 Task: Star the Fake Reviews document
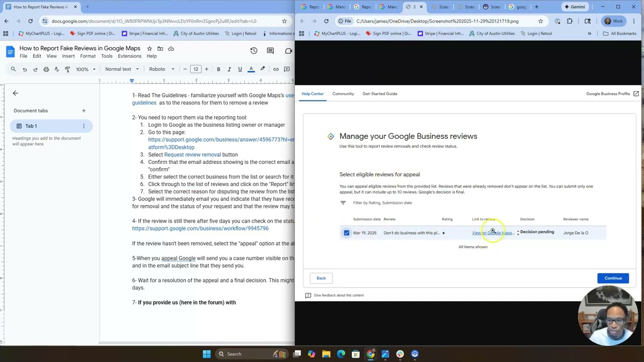[149, 49]
